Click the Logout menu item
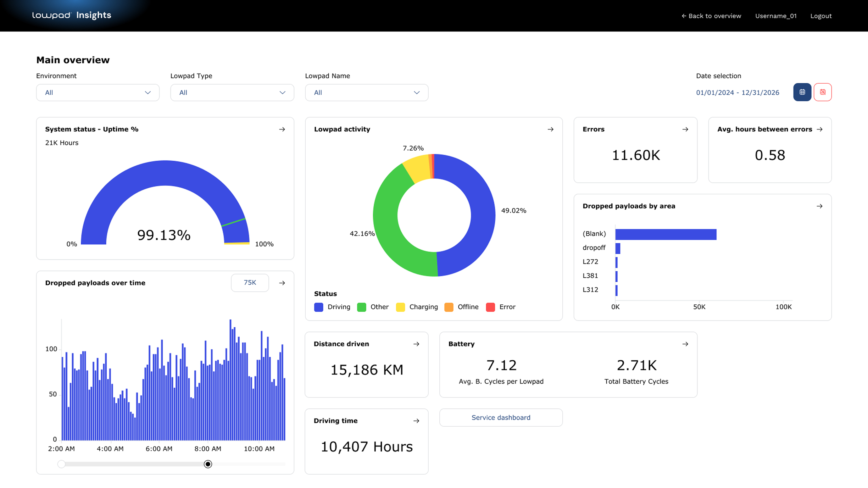The image size is (868, 488). (821, 16)
